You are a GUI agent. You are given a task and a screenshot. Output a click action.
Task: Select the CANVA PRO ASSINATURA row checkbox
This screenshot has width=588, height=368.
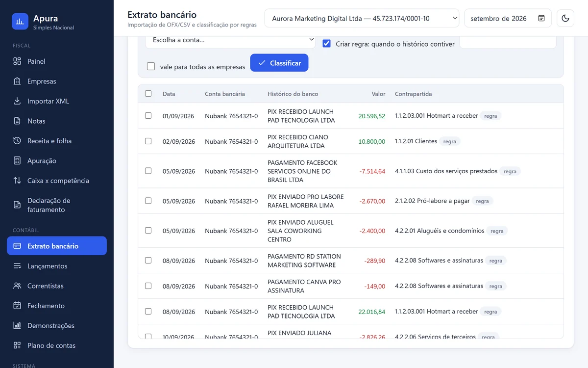(x=148, y=286)
